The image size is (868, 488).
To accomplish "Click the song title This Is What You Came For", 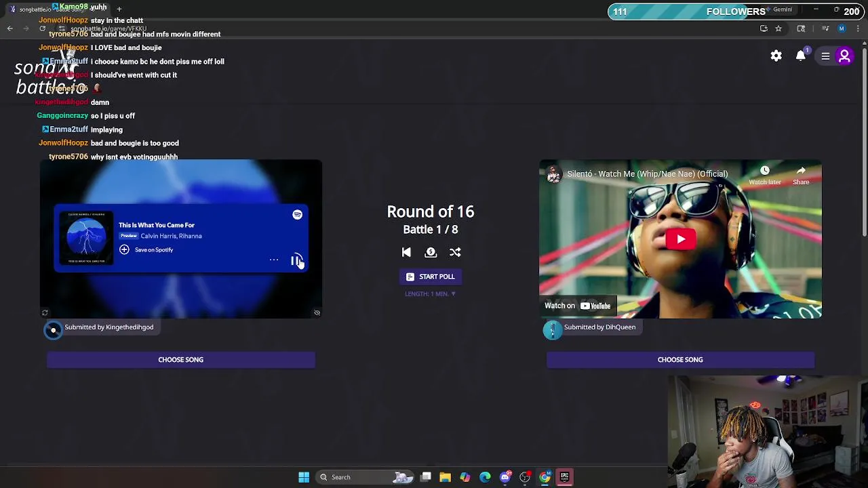I will 157,225.
